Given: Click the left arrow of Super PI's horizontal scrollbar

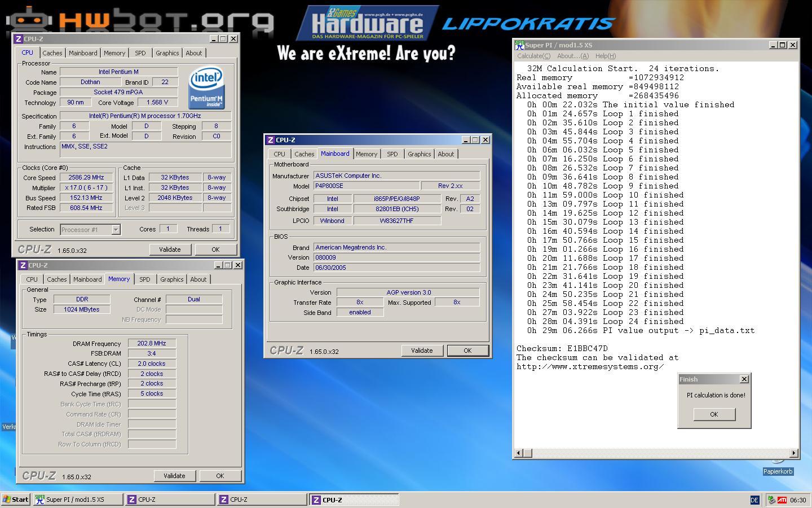Looking at the screenshot, I should (x=519, y=453).
